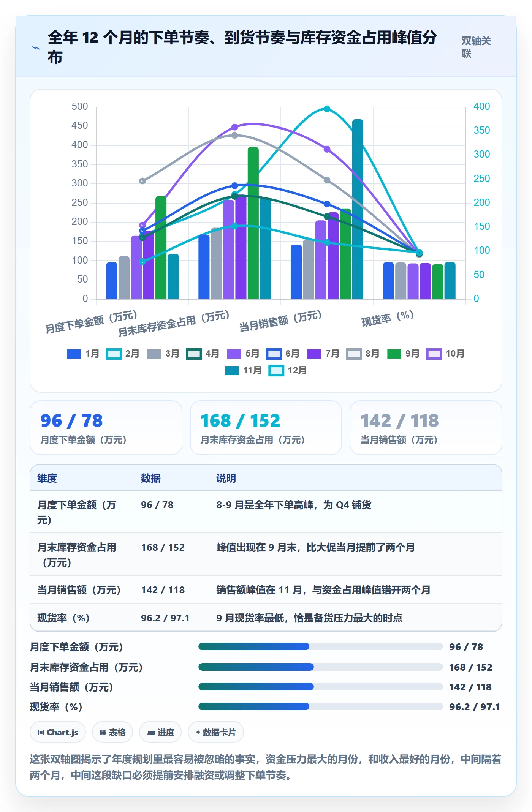Click the 说明 column header
The image size is (532, 812).
click(x=226, y=479)
